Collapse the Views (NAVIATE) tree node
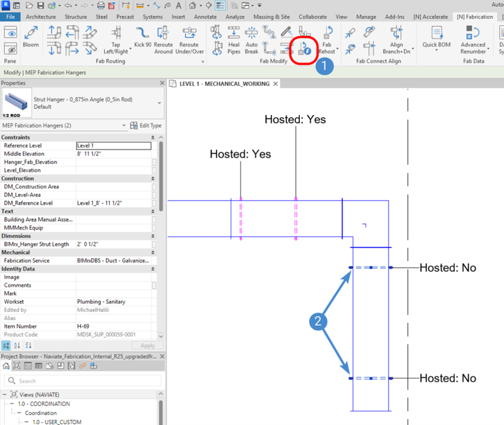The height and width of the screenshot is (425, 504). [5, 394]
